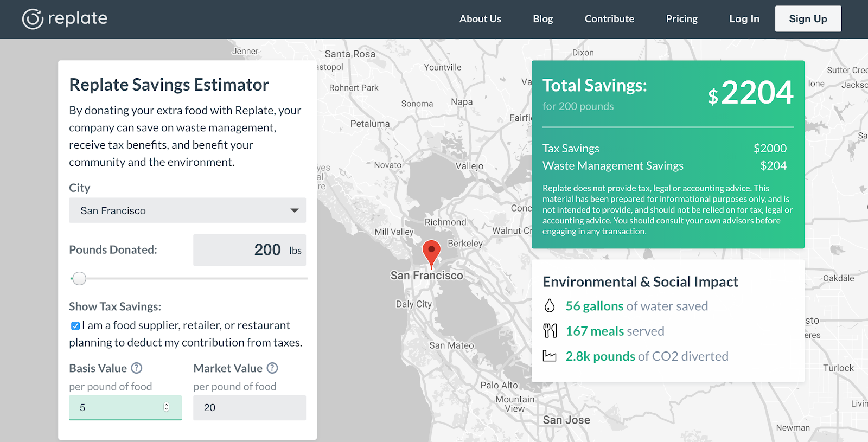Click the San Jose label on map

(x=566, y=420)
